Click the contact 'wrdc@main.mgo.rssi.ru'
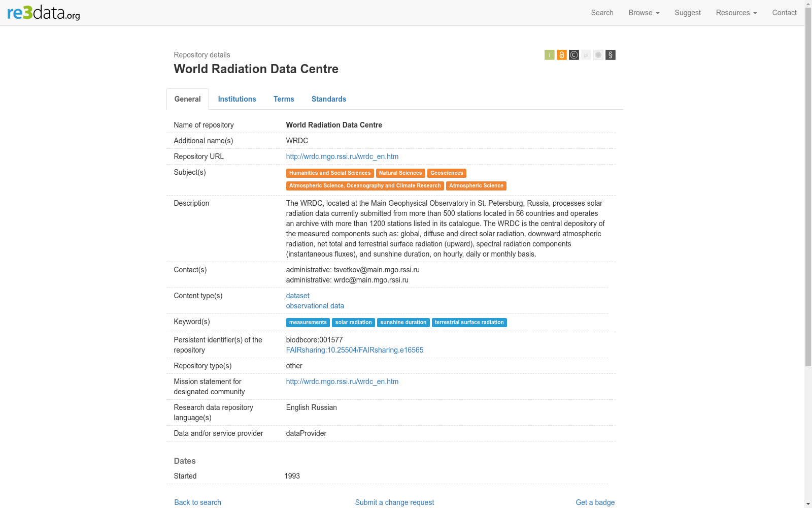Image resolution: width=812 pixels, height=508 pixels. point(371,280)
